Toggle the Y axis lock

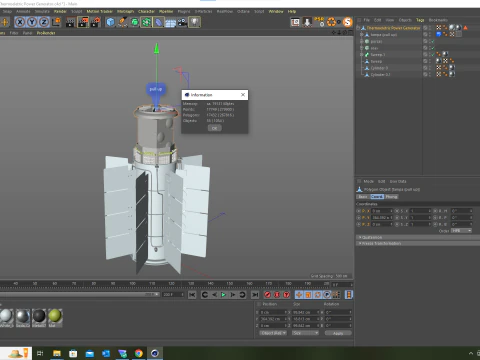32,22
